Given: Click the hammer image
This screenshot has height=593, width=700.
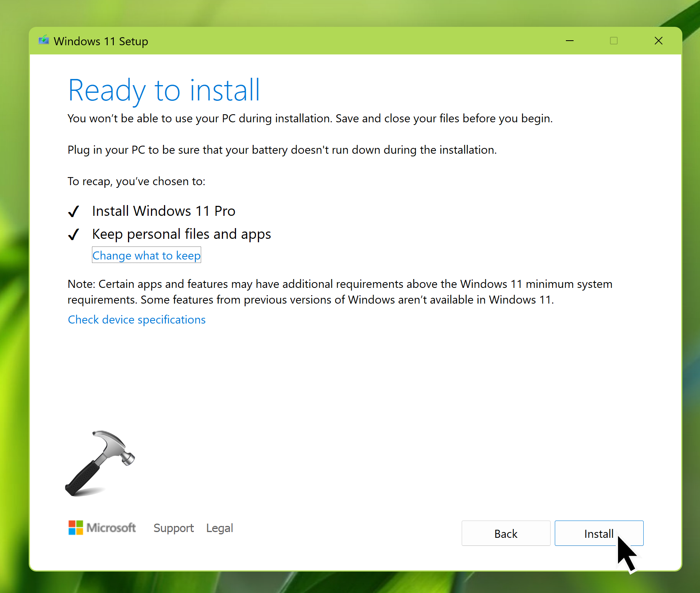Looking at the screenshot, I should click(x=100, y=463).
